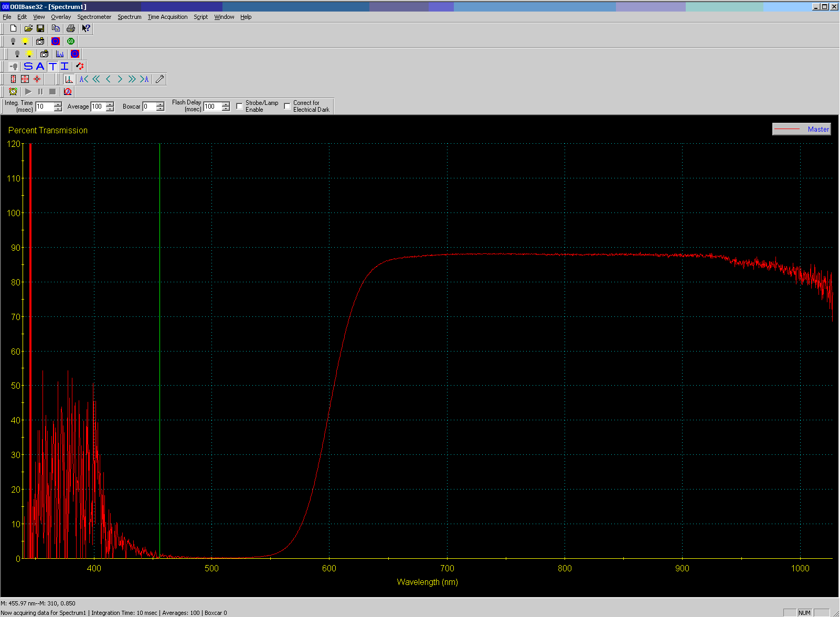840x617 pixels.
Task: Open the Spectrum menu
Action: 130,17
